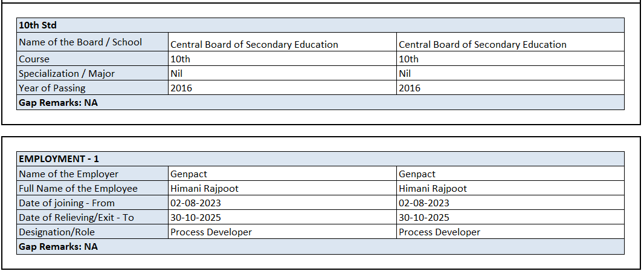Click the "Course" row label
This screenshot has height=271, width=644.
(34, 59)
